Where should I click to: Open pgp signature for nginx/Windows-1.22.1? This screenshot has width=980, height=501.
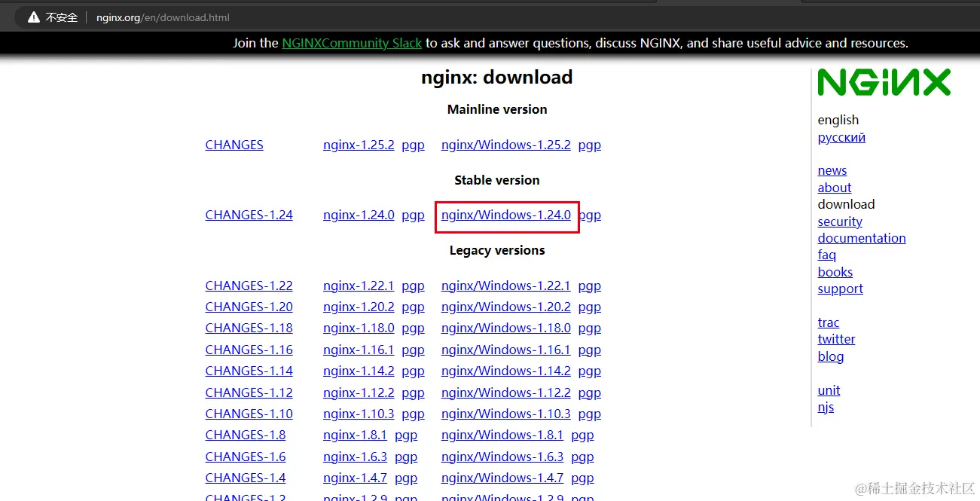590,286
